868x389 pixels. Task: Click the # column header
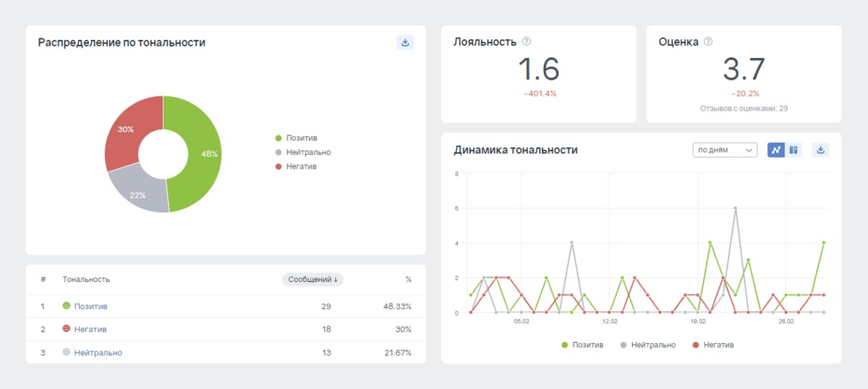(43, 279)
